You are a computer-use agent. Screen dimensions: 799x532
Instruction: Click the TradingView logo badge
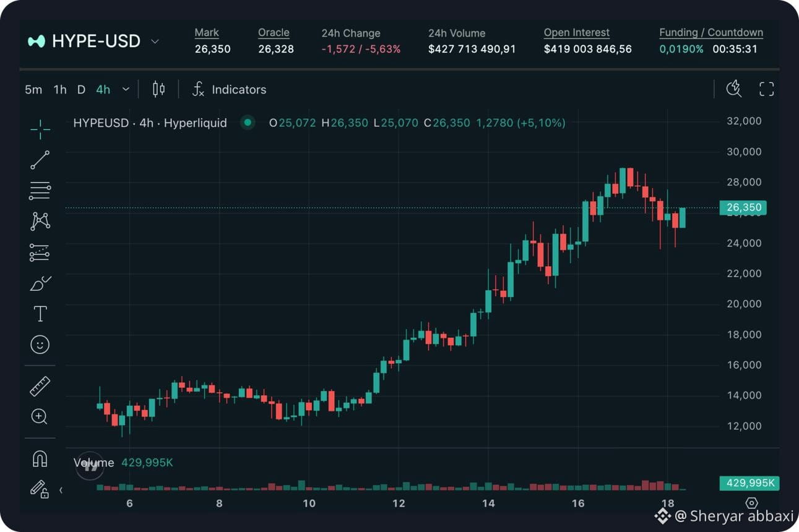(90, 466)
